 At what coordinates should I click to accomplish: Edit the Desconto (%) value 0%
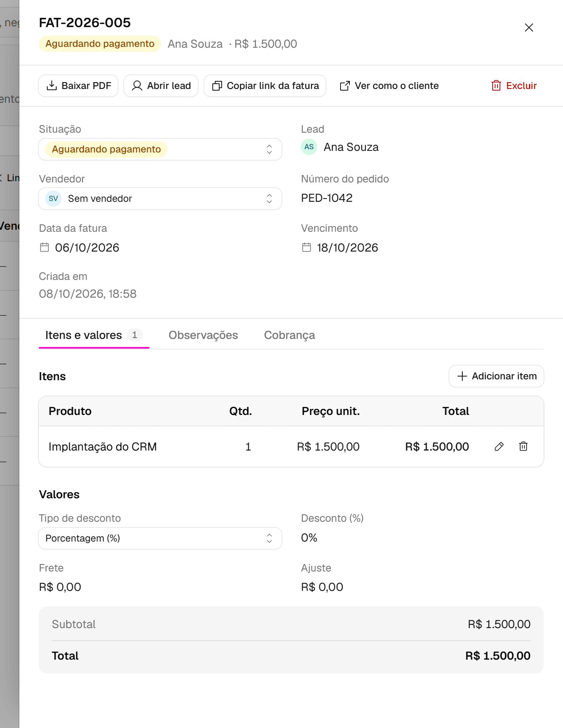[309, 538]
